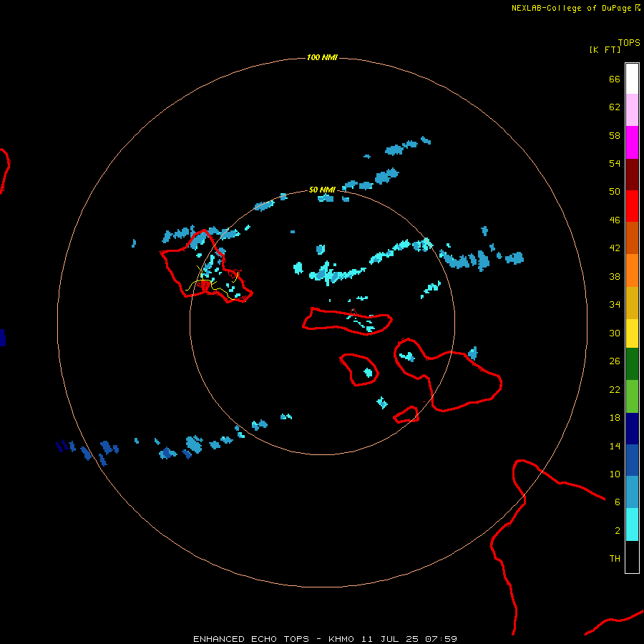Click the legend value 18

(615, 418)
